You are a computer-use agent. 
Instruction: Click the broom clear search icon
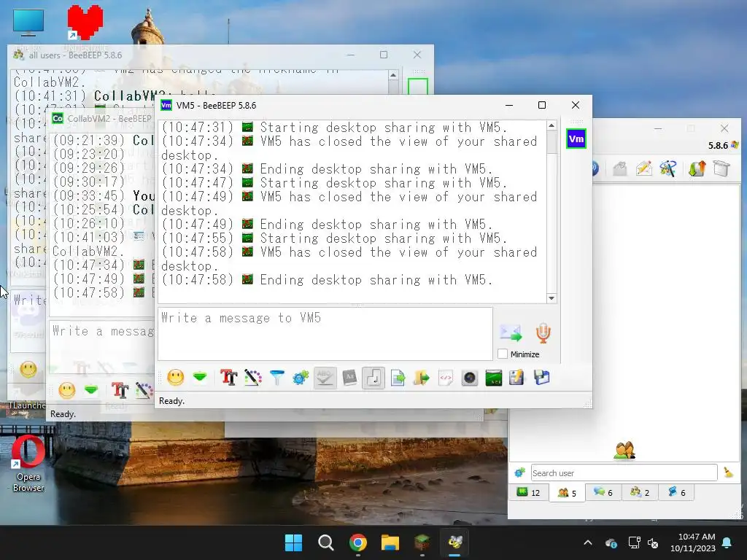click(729, 472)
